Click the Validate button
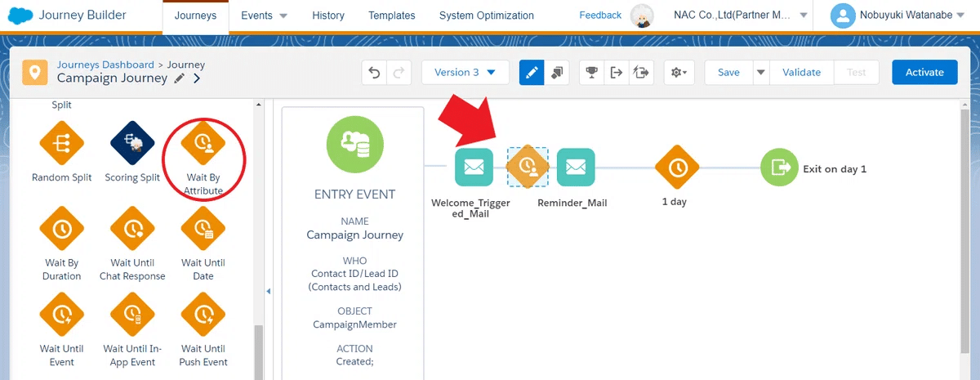This screenshot has width=980, height=380. [x=802, y=72]
